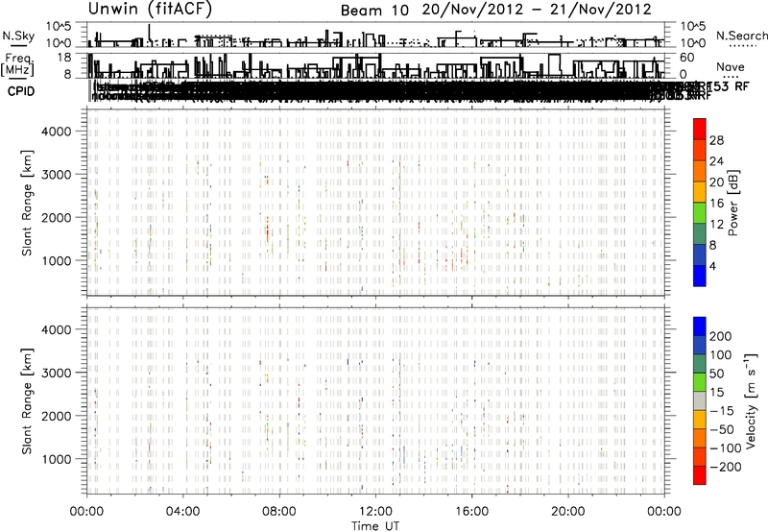Click the 4000 km tick of the power panel
The image size is (768, 532).
pyautogui.click(x=57, y=132)
